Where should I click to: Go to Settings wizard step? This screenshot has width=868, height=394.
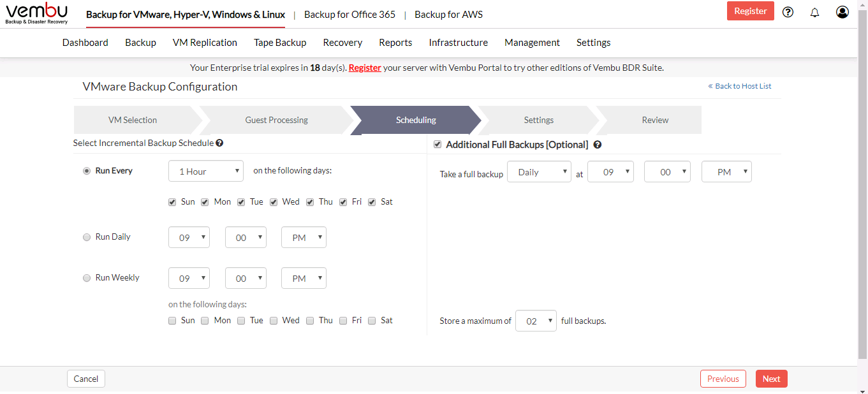pos(539,120)
